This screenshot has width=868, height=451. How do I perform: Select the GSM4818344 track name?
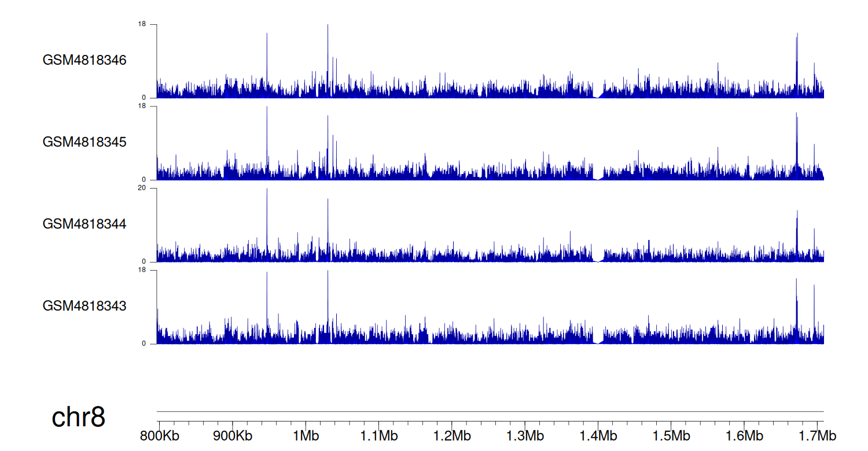coord(84,224)
